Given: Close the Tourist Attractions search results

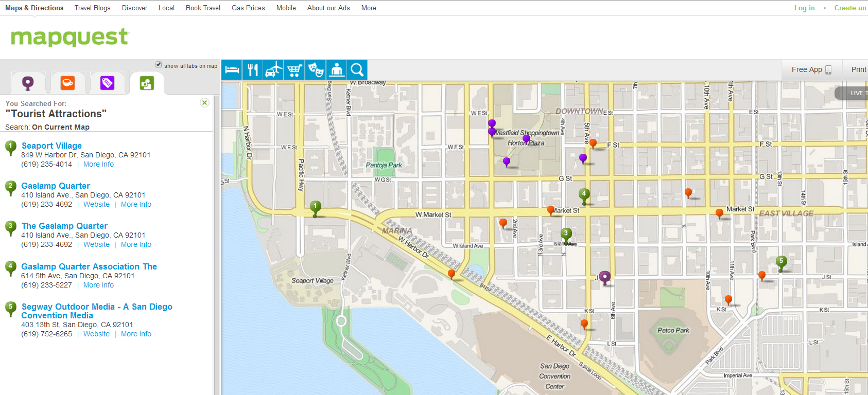Looking at the screenshot, I should coord(204,102).
